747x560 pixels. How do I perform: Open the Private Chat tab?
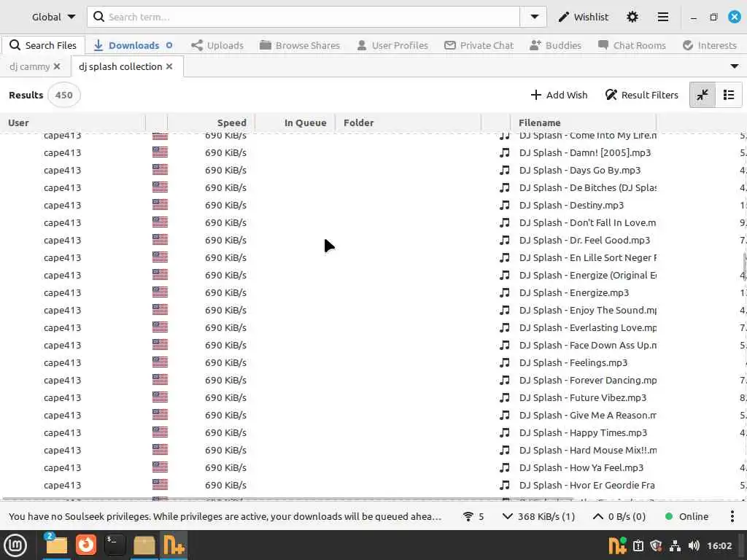point(479,45)
